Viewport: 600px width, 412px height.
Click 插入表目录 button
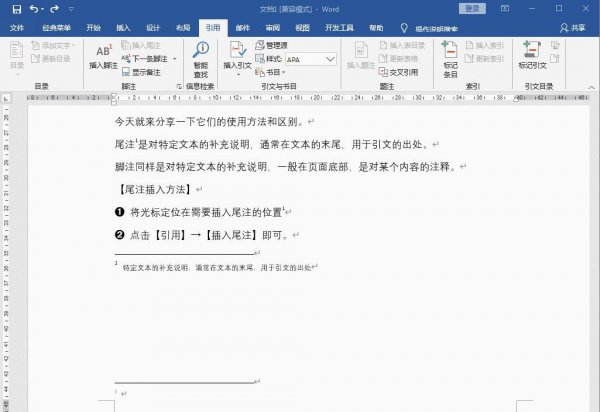point(402,46)
